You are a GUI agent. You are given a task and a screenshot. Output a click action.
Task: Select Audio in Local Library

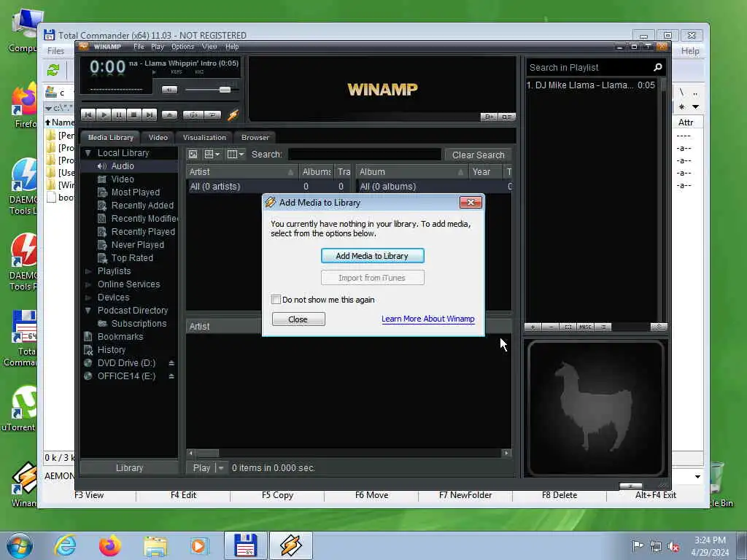(123, 166)
